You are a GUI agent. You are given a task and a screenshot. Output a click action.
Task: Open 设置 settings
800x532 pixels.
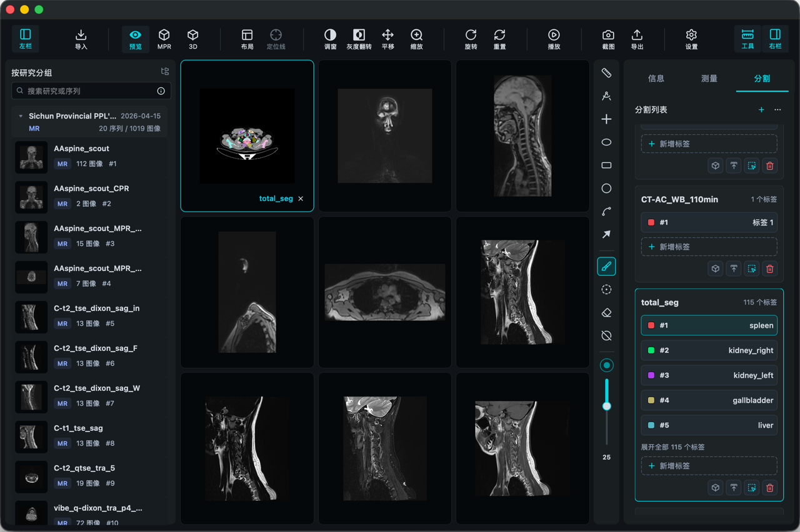(691, 39)
